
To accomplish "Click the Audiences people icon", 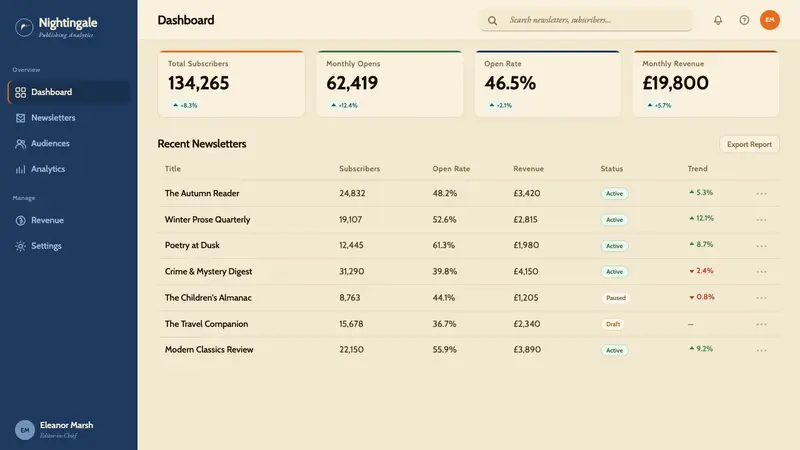I will 20,144.
